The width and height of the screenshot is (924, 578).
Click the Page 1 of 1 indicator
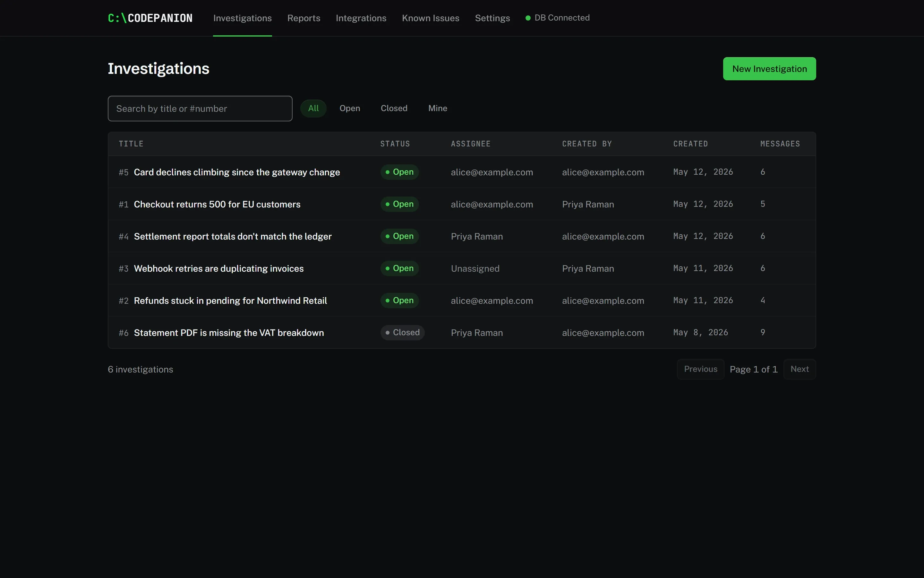click(753, 369)
